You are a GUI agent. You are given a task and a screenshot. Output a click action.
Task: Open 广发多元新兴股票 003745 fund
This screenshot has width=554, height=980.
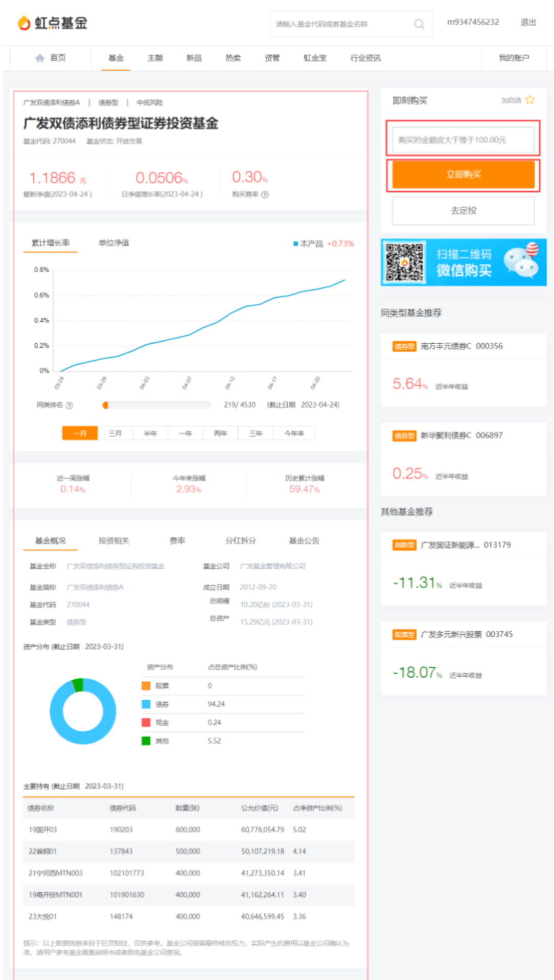tap(467, 635)
